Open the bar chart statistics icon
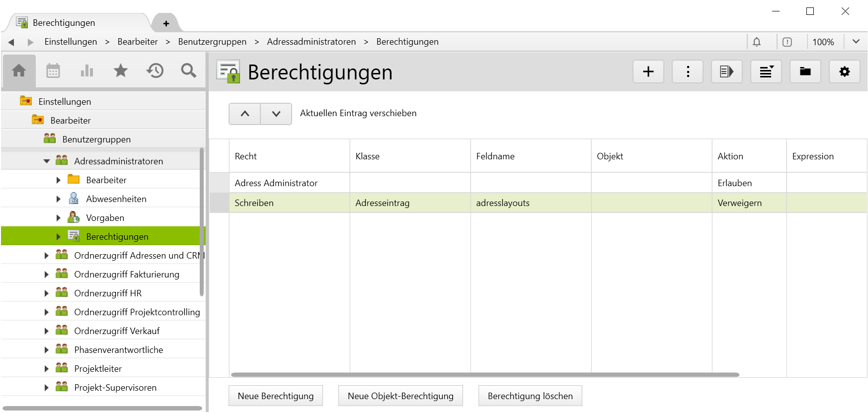Image resolution: width=868 pixels, height=413 pixels. 87,71
